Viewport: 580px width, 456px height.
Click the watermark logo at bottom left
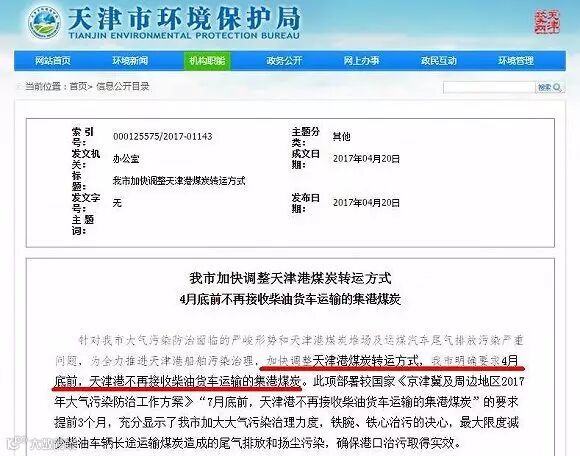pos(31,443)
